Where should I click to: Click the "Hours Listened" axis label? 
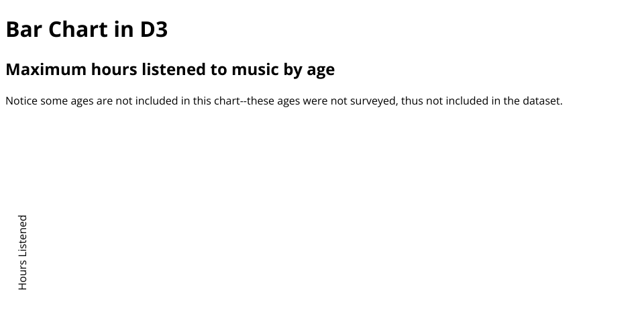click(x=23, y=253)
